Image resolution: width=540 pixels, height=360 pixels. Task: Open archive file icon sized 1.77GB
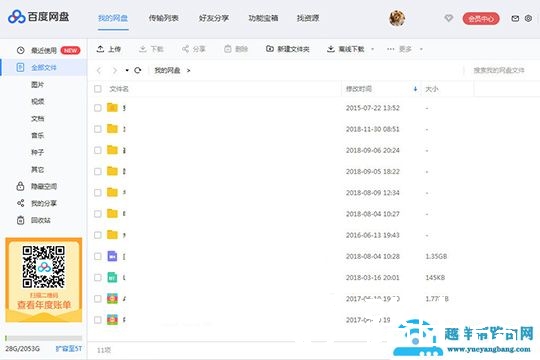point(112,299)
